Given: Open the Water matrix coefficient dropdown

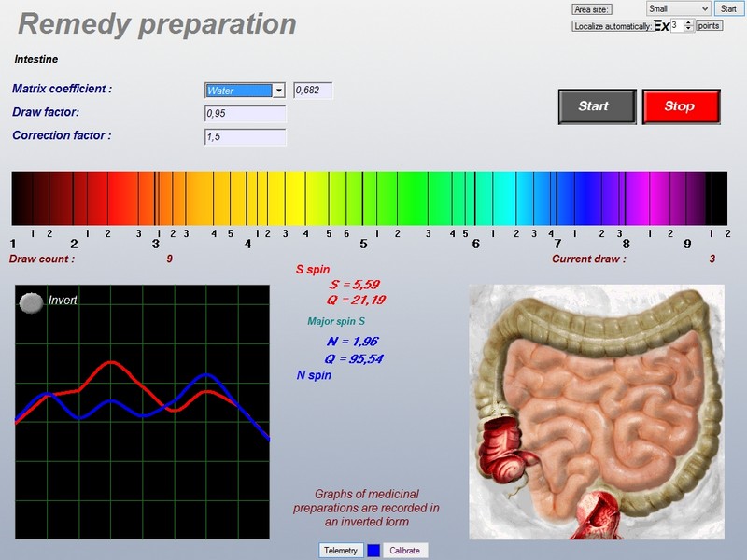Looking at the screenshot, I should pyautogui.click(x=278, y=91).
